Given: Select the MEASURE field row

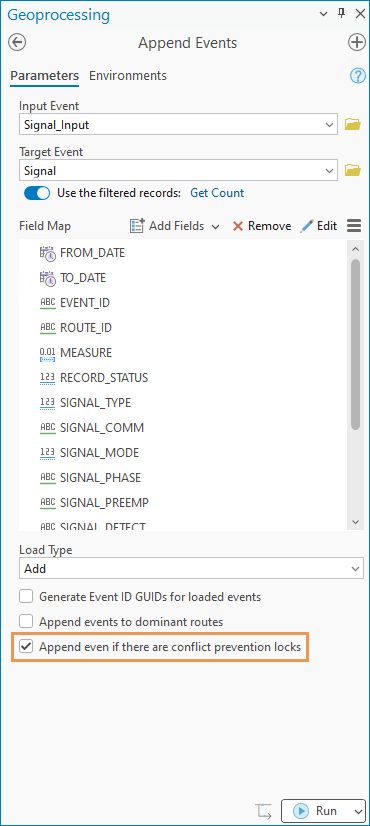Looking at the screenshot, I should point(184,353).
